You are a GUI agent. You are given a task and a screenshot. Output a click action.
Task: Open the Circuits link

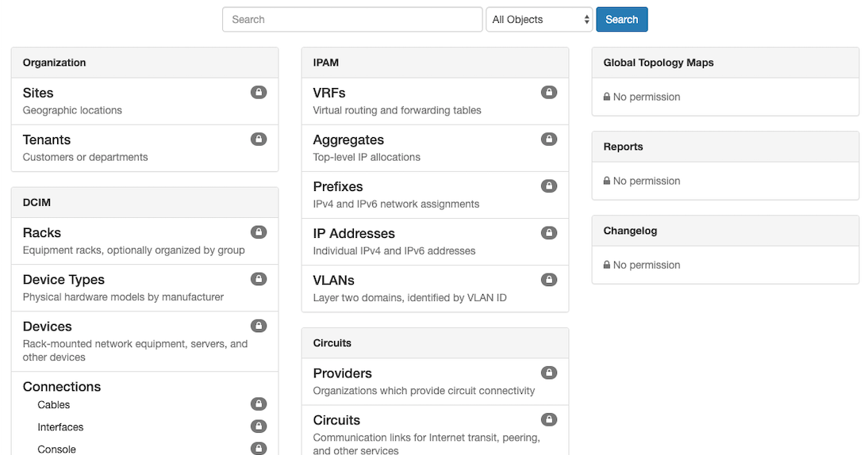point(336,420)
